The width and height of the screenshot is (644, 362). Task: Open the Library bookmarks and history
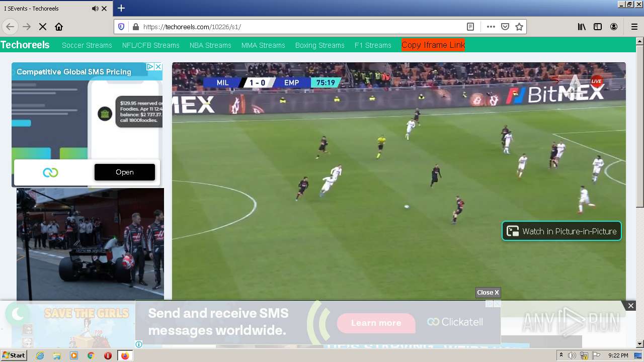[x=582, y=27]
